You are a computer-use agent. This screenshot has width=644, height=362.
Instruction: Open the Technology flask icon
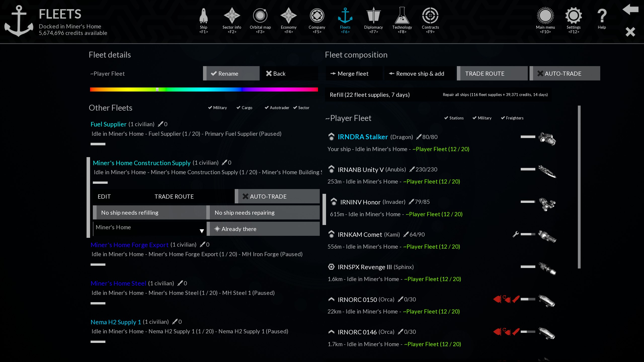(x=402, y=16)
